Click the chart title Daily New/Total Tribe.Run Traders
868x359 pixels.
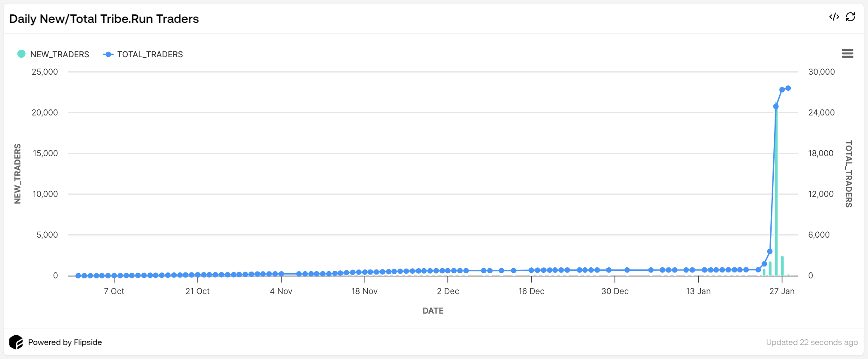click(x=104, y=19)
